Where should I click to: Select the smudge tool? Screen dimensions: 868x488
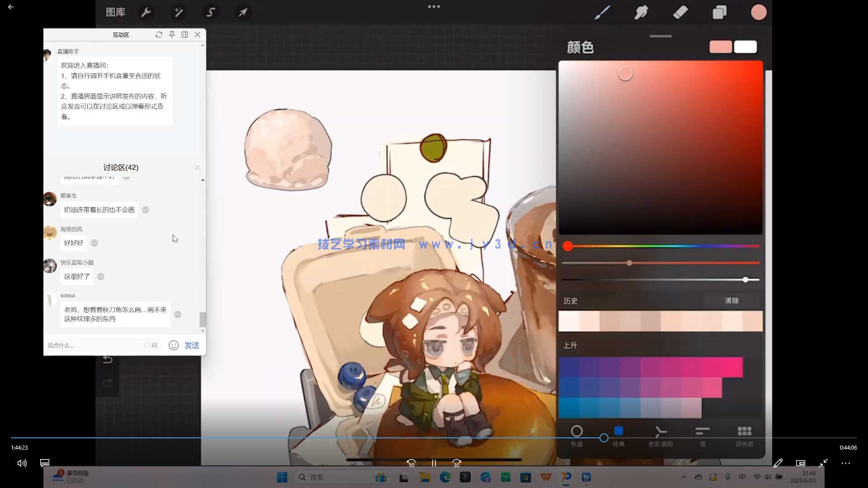pos(641,12)
